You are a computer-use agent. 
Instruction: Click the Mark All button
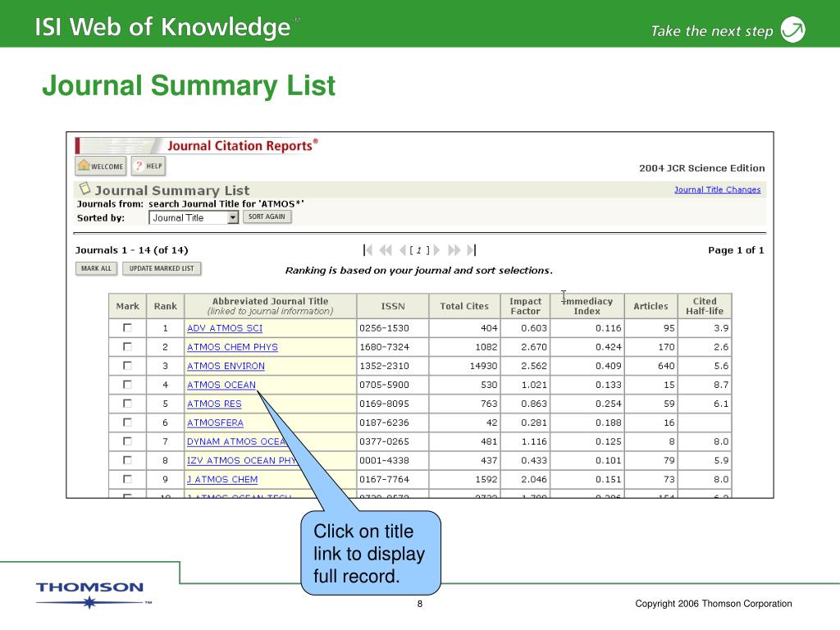pyautogui.click(x=97, y=268)
